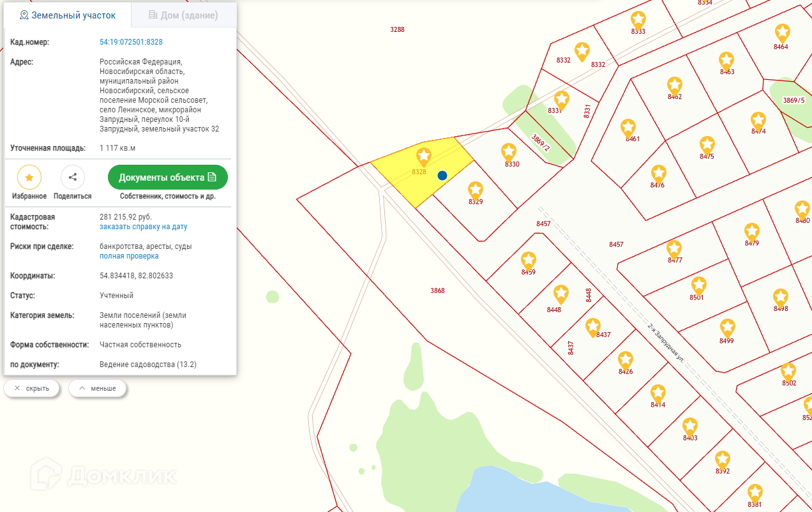Click the 3288 parcel label on map
The image size is (812, 512).
coord(397,29)
